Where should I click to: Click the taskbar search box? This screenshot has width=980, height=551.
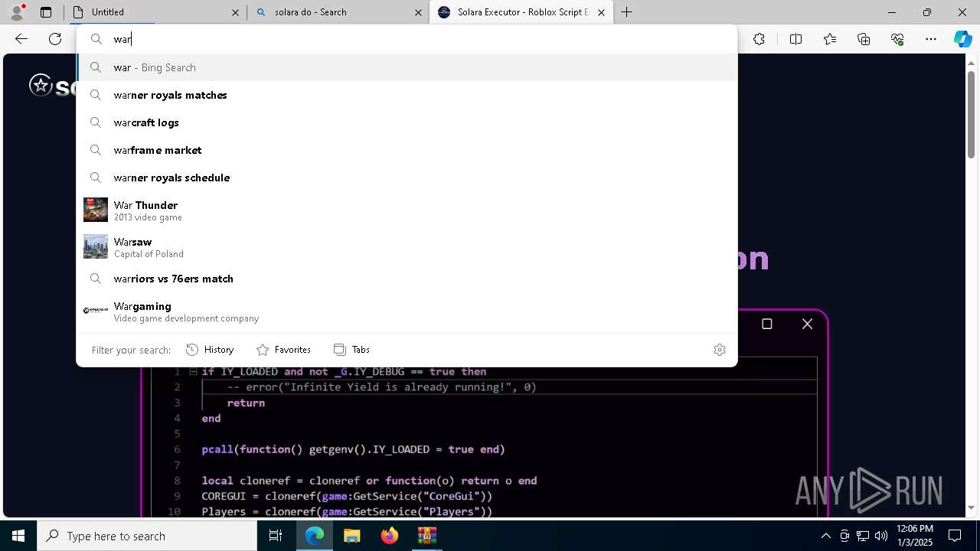147,536
